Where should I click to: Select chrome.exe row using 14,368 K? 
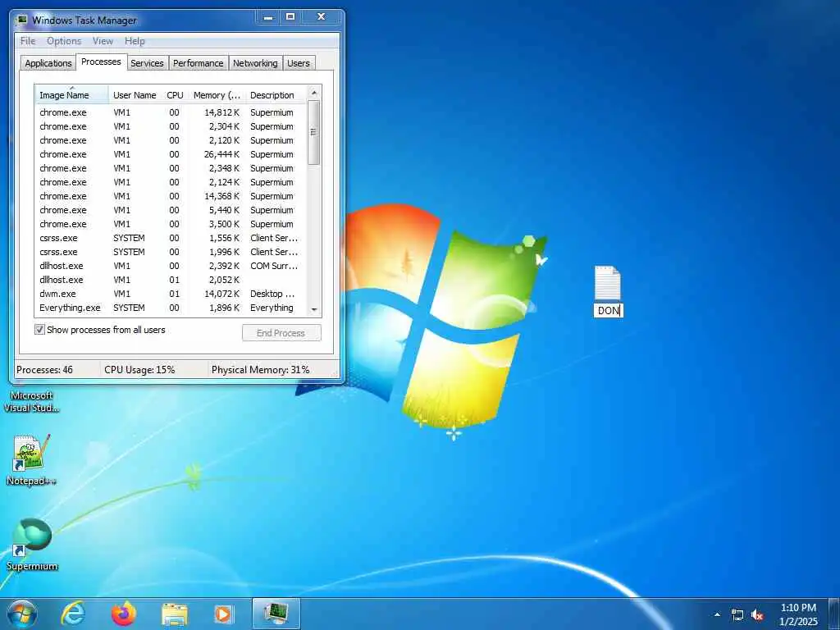click(171, 196)
